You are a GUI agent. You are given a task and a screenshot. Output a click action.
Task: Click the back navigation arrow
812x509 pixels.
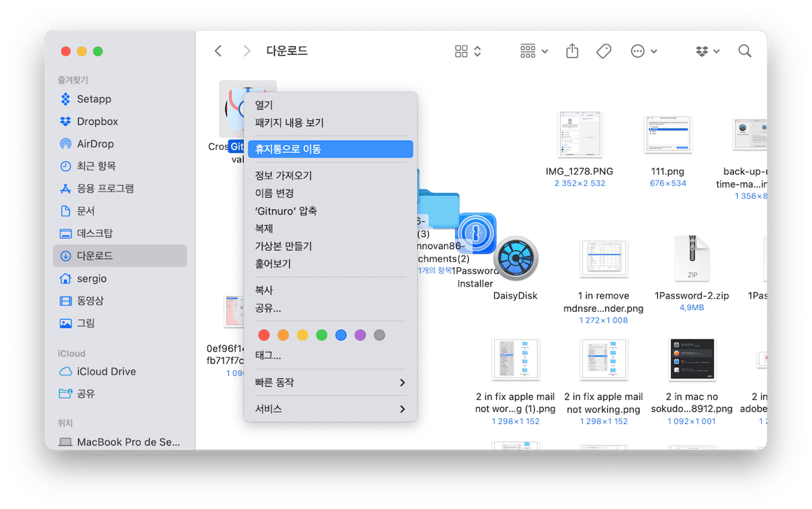pyautogui.click(x=218, y=51)
